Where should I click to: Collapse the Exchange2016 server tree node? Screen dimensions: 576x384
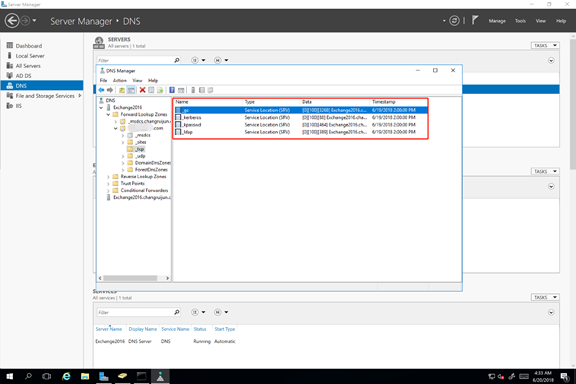[101, 108]
